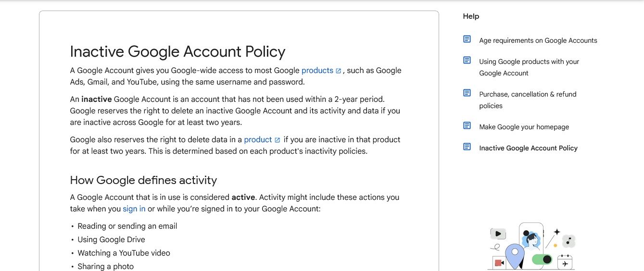Click the blue location pin in the illustration

(515, 256)
